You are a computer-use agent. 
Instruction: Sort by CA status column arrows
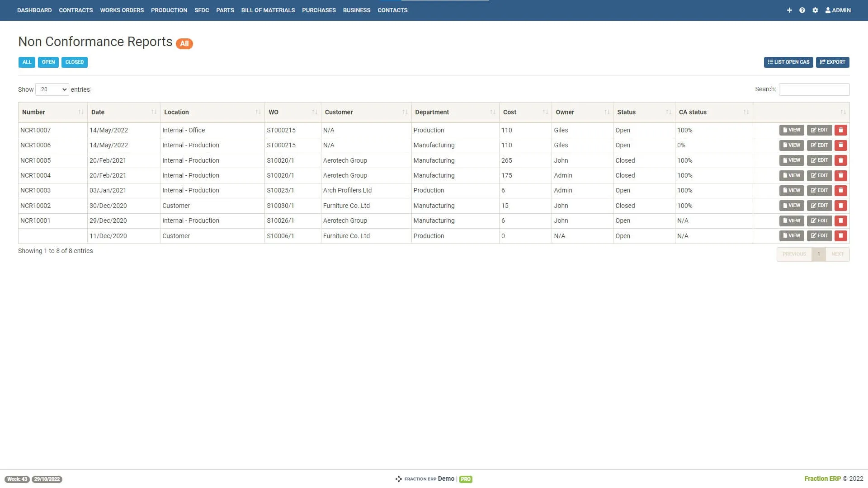point(746,112)
